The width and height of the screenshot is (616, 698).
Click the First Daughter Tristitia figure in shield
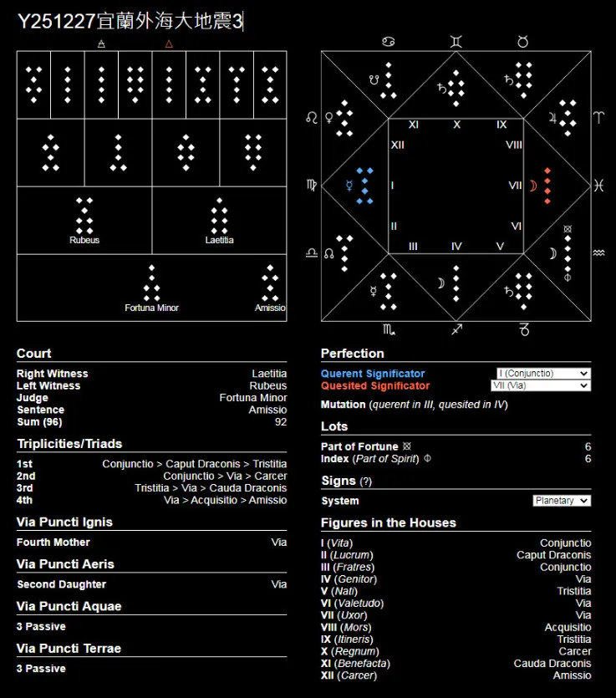pos(135,84)
